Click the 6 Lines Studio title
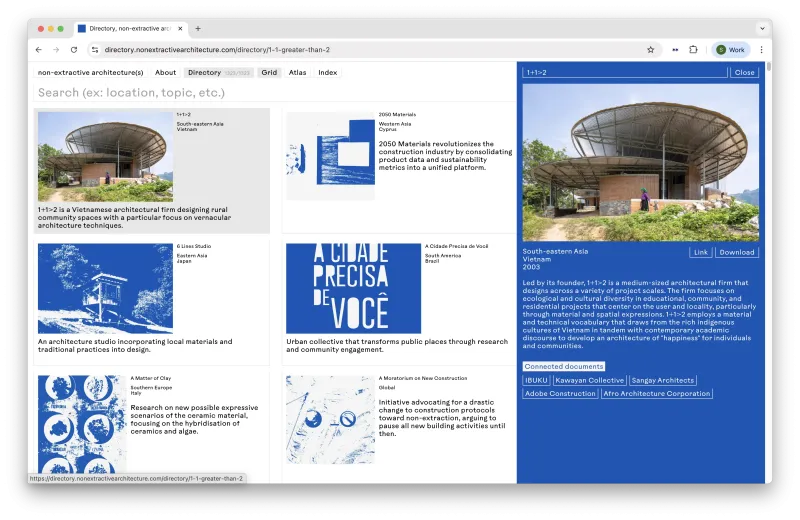 tap(194, 246)
